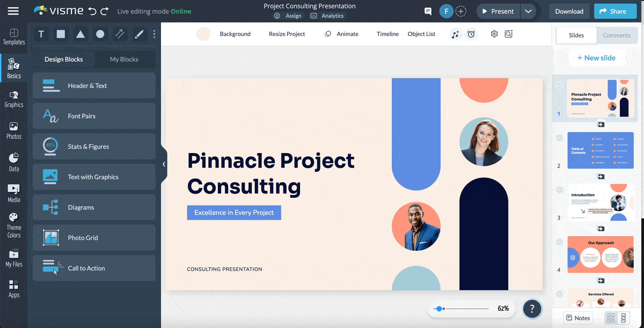Screen dimensions: 644x328
Task: Click the audio/music icon in the toolbar
Action: (x=455, y=34)
